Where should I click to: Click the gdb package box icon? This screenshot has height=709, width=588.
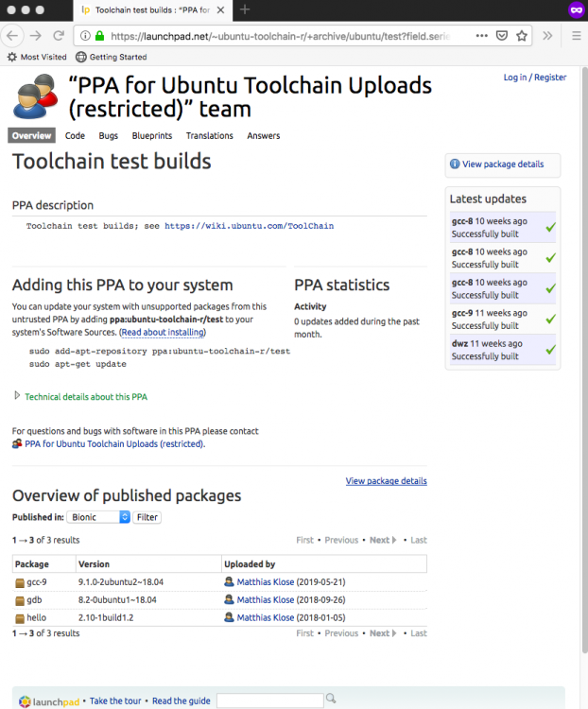coord(20,600)
